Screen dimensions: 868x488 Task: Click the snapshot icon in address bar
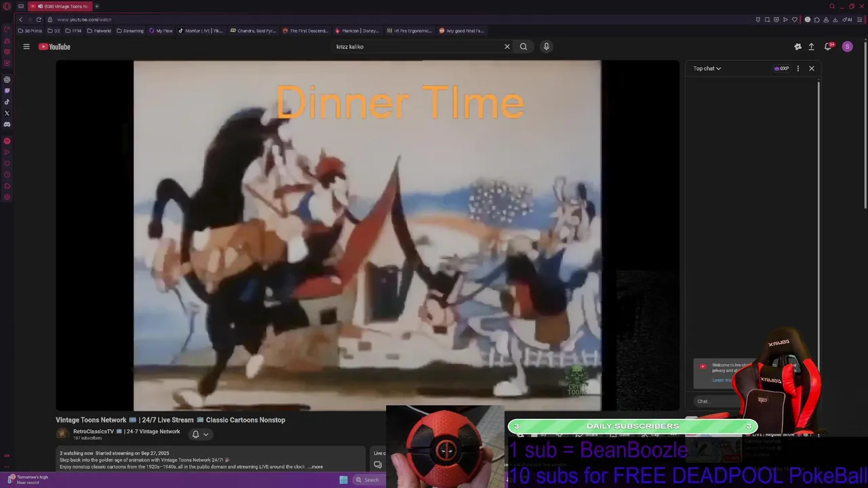tap(767, 20)
